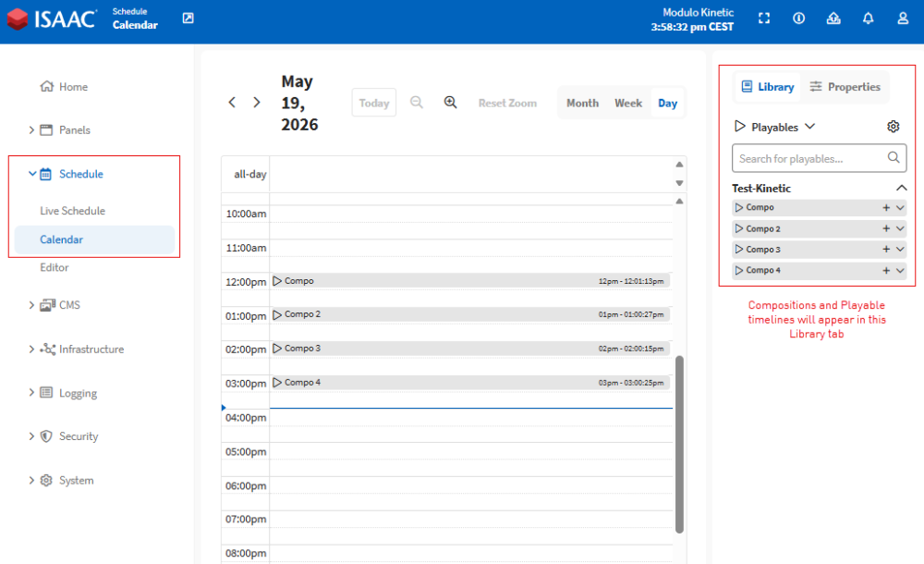The height and width of the screenshot is (564, 924).
Task: Expand Compo 3 library item chevron
Action: pos(900,249)
